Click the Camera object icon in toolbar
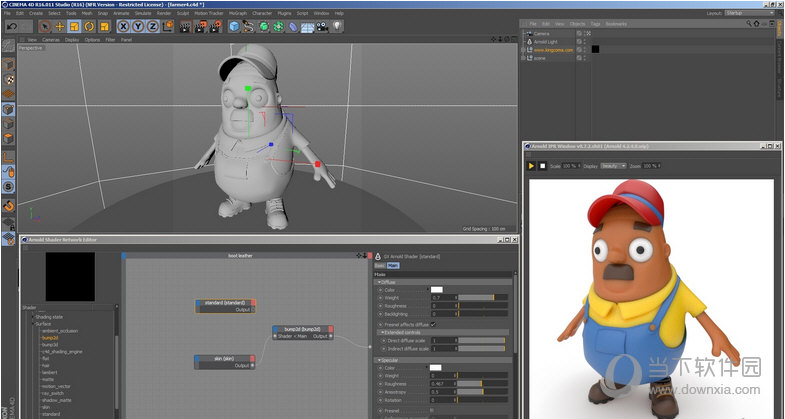Image resolution: width=785 pixels, height=419 pixels. [323, 26]
